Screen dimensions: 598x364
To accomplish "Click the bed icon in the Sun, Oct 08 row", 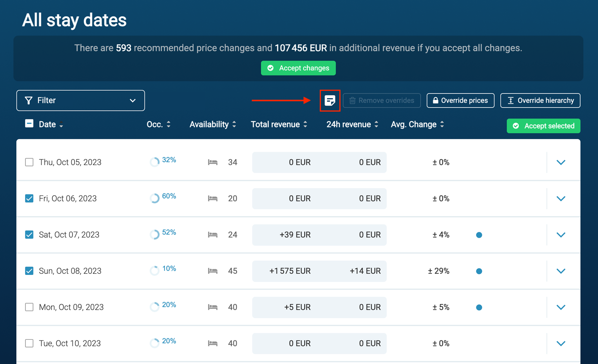I will (212, 271).
